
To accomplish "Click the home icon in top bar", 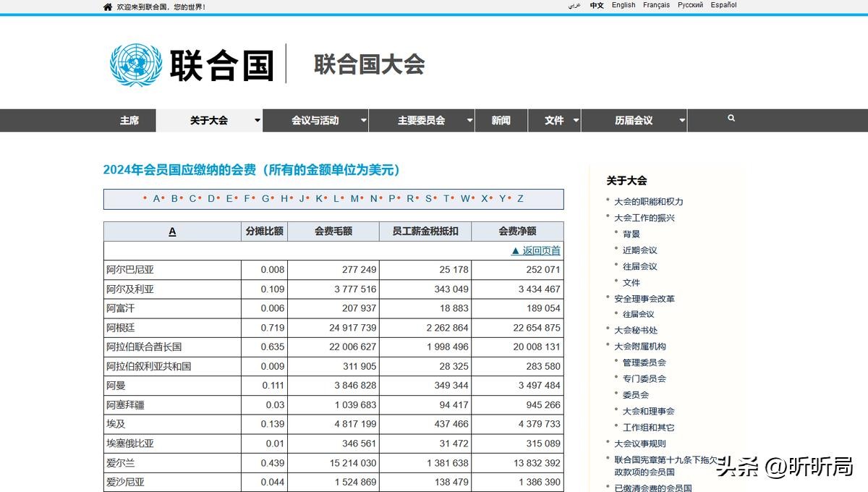I will pos(108,7).
